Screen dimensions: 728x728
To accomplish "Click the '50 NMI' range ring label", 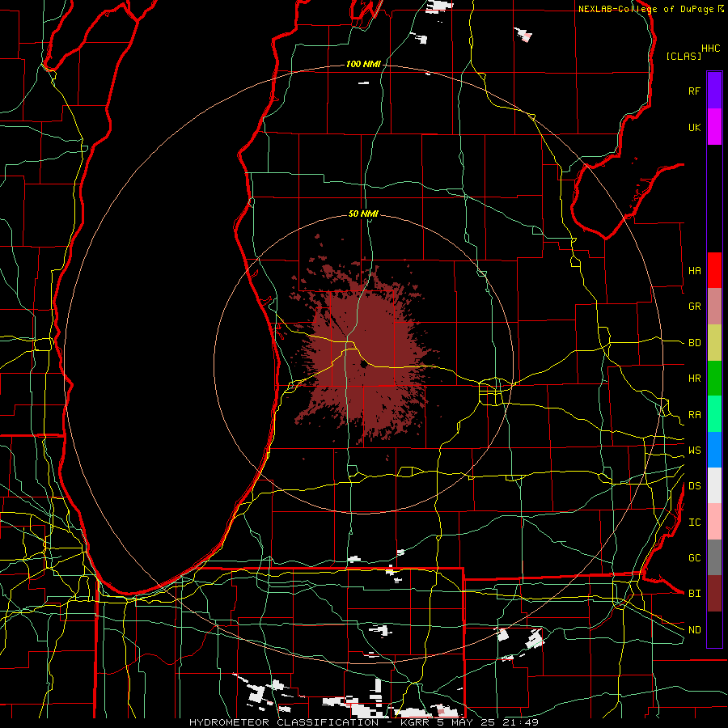I will [x=363, y=214].
